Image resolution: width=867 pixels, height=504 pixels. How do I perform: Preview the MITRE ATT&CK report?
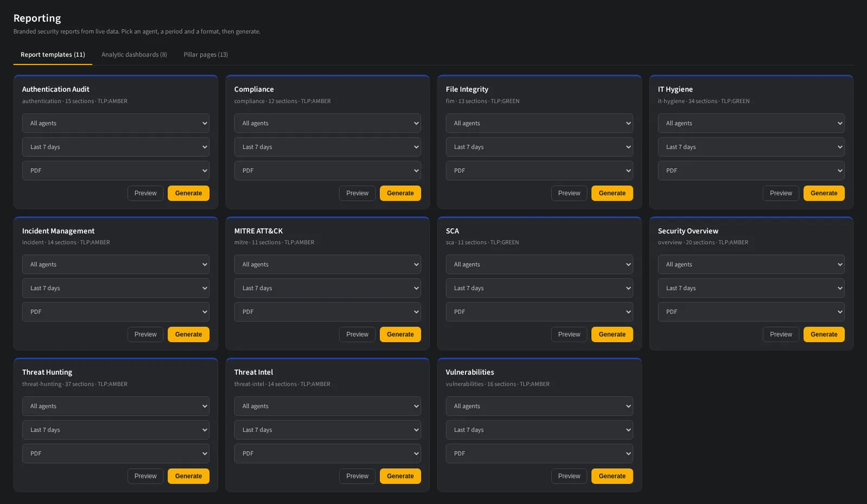(x=357, y=335)
